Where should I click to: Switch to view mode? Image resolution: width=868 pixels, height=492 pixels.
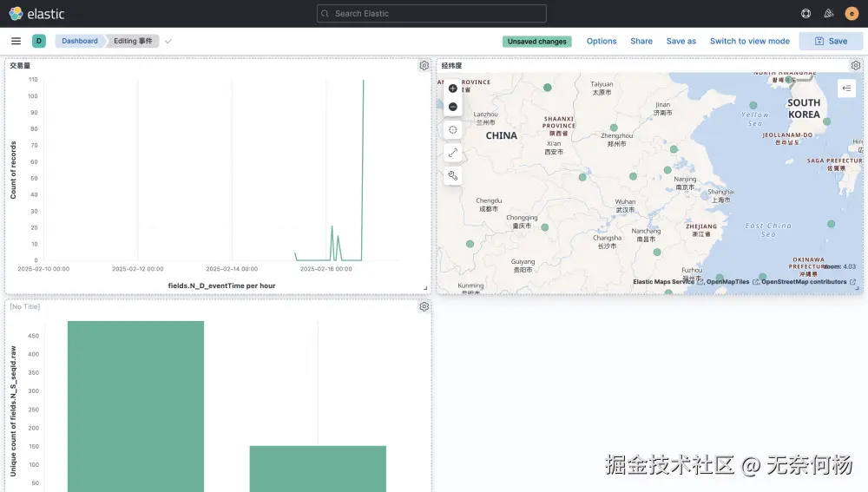[x=750, y=41]
